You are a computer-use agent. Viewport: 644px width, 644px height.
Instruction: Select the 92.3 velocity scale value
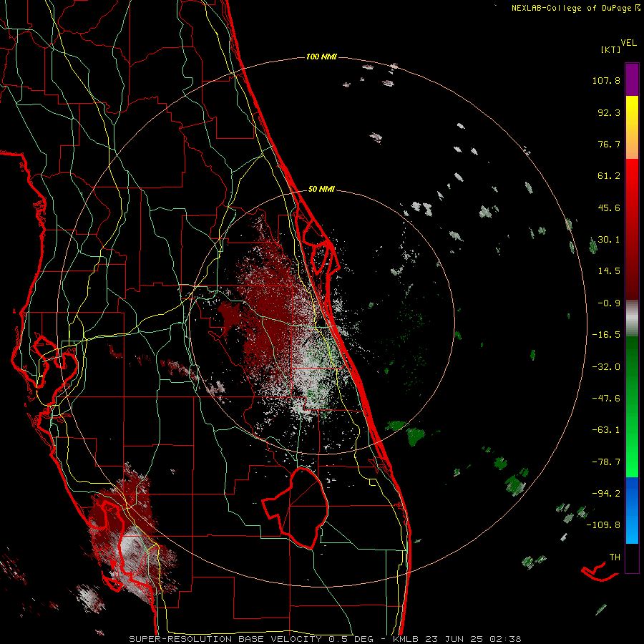(x=609, y=112)
